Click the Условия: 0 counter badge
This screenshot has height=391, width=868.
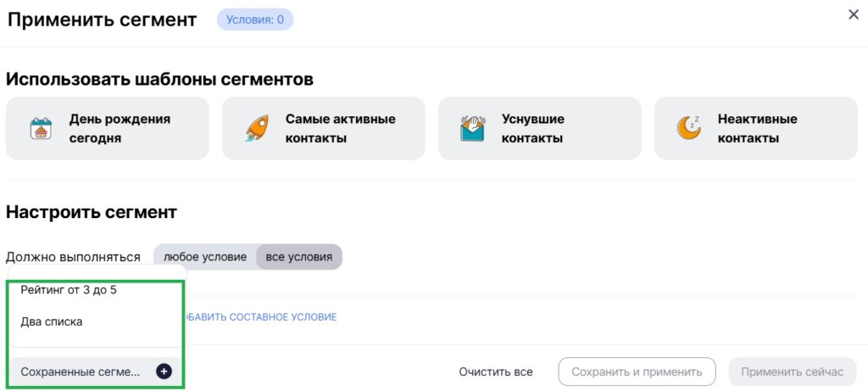pos(255,20)
